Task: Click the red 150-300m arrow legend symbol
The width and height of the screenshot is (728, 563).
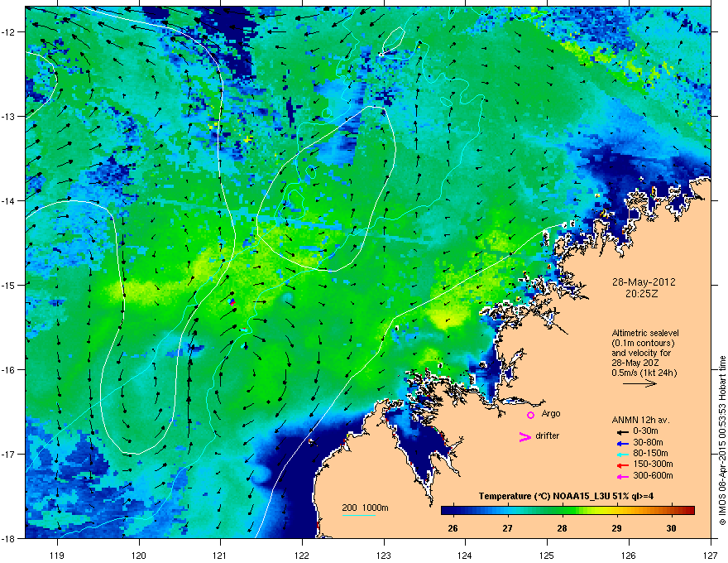Action: [x=623, y=465]
